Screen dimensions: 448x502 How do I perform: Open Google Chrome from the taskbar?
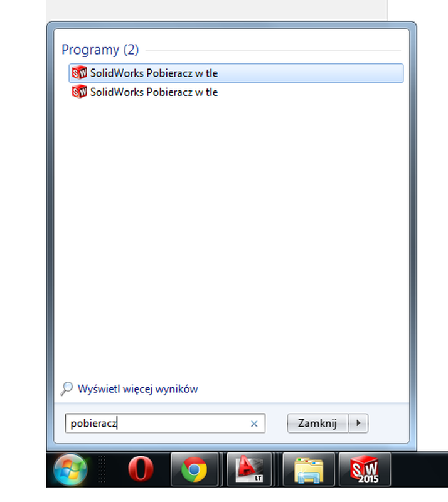pyautogui.click(x=194, y=469)
